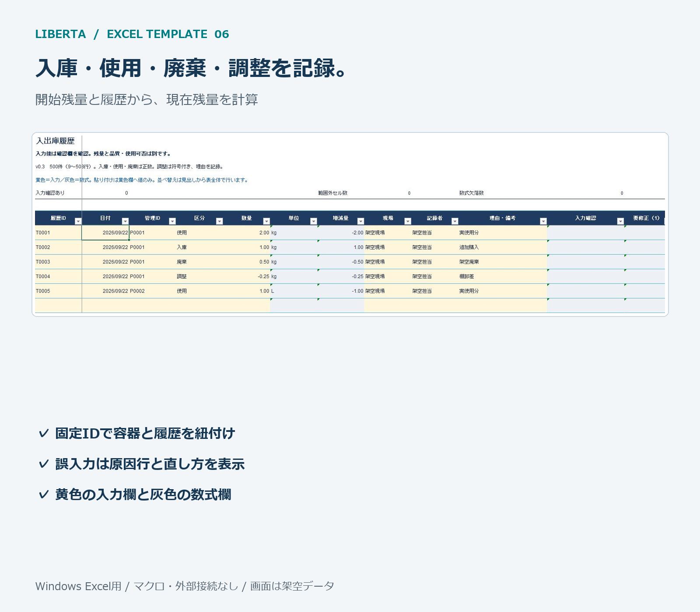The image size is (700, 612).
Task: Select the 入庫 cell in row T0002
Action: (199, 247)
